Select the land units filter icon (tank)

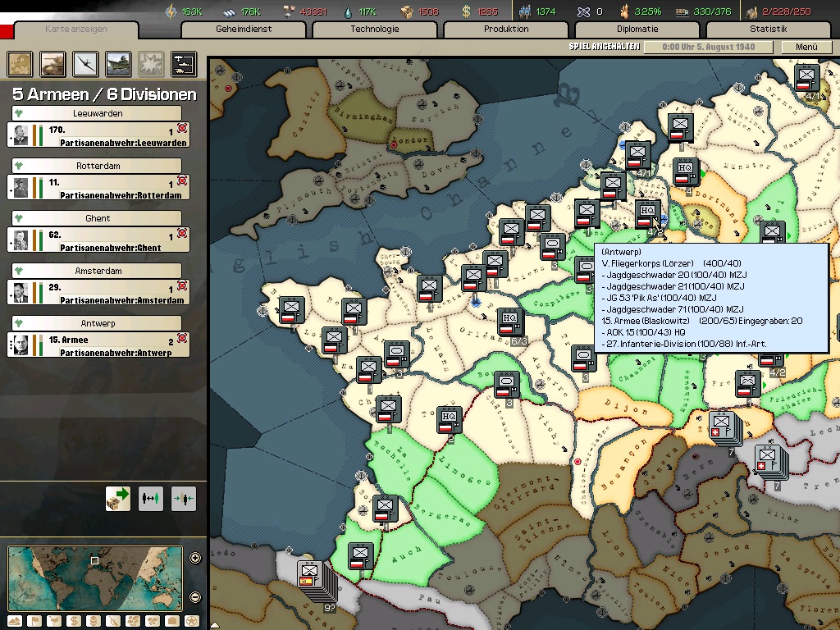(x=53, y=63)
